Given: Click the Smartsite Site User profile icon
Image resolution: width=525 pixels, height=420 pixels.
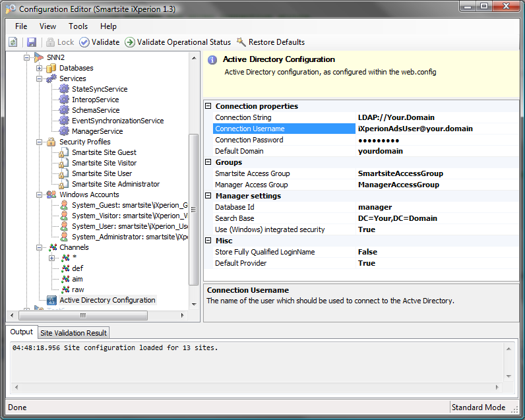Looking at the screenshot, I should click(63, 173).
